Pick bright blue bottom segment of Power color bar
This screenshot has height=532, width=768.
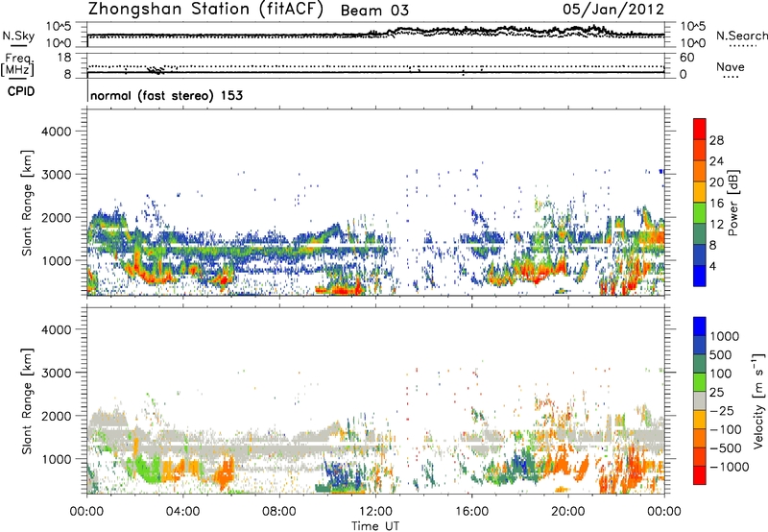tap(700, 276)
